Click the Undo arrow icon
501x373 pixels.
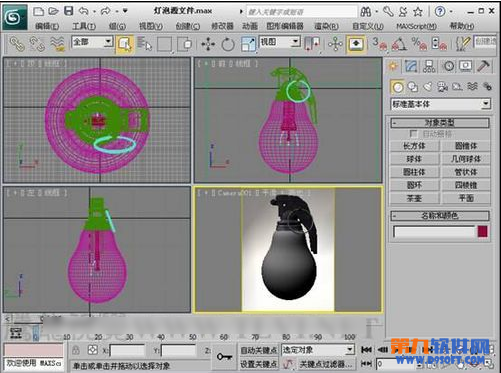click(83, 11)
